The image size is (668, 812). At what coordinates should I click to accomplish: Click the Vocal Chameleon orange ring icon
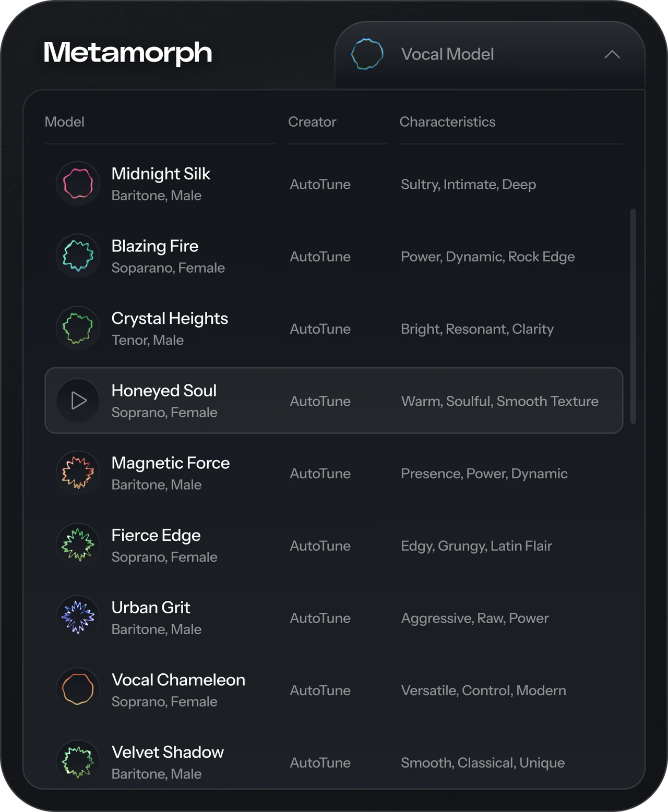[78, 689]
